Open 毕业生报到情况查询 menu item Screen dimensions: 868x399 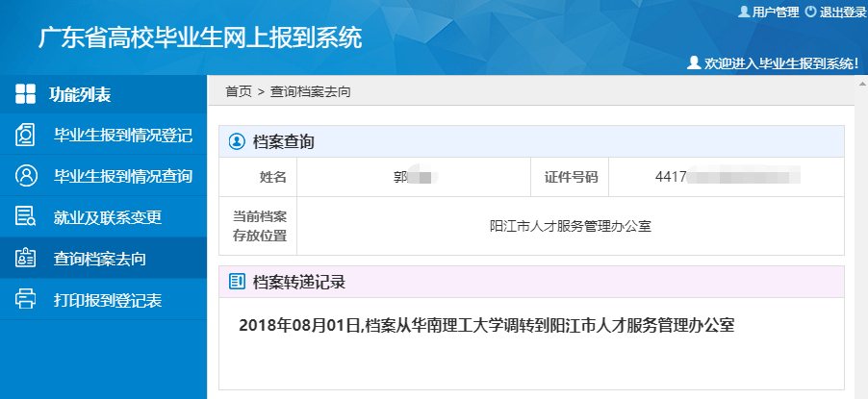pyautogui.click(x=123, y=176)
